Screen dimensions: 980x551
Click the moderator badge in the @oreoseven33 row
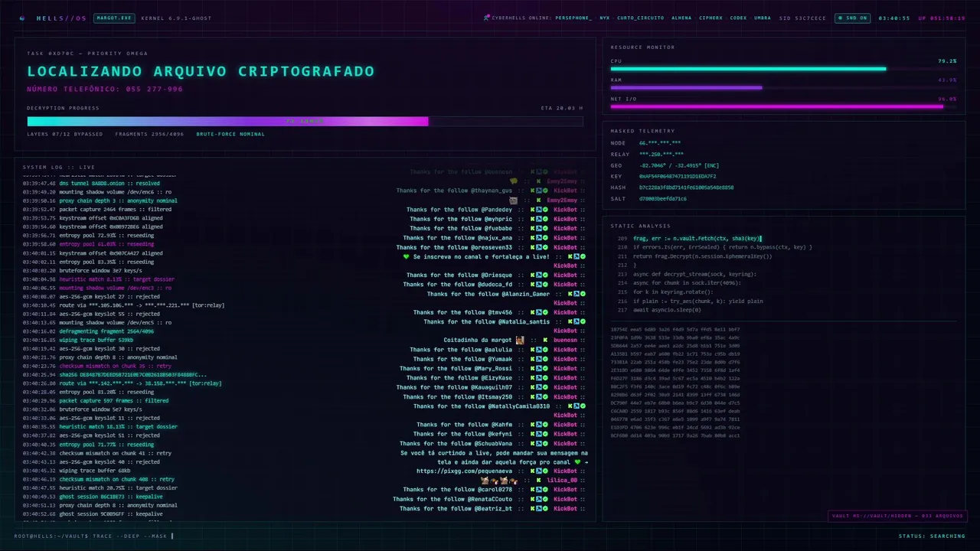coord(538,247)
